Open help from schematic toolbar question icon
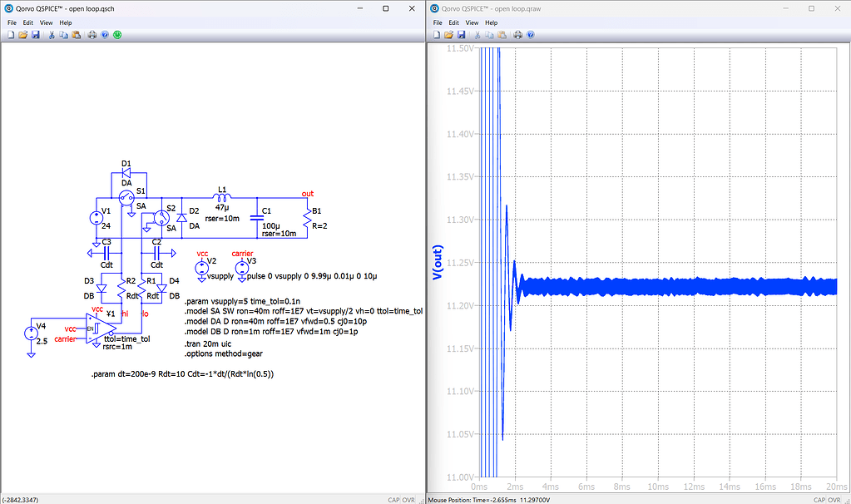 point(105,35)
